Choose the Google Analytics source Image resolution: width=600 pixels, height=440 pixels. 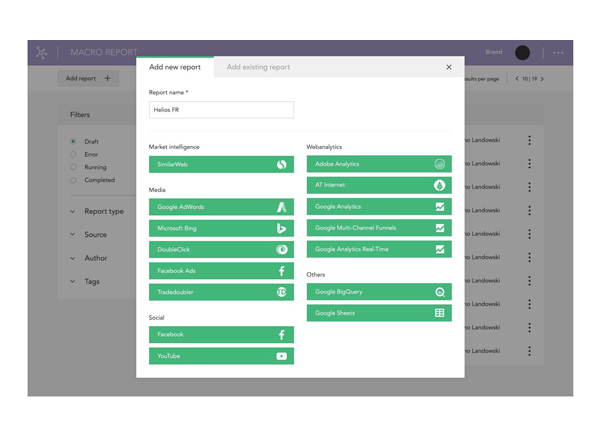[x=379, y=207]
